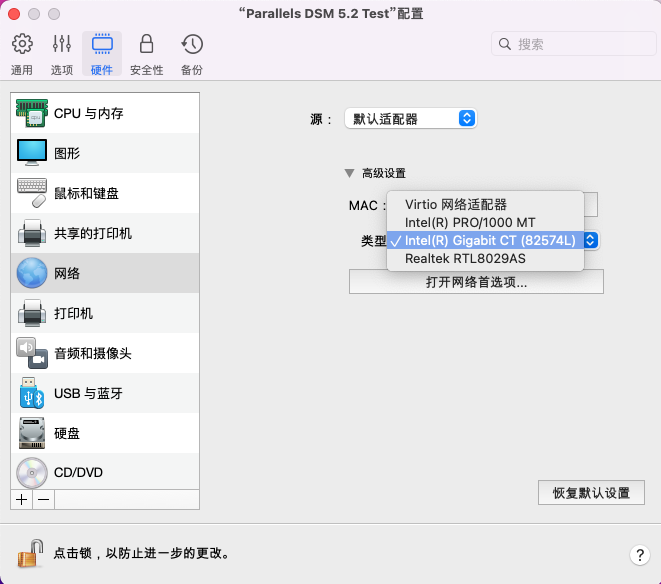Image resolution: width=661 pixels, height=584 pixels.
Task: Choose Realtek RTL8029AS adapter type
Action: [x=485, y=258]
